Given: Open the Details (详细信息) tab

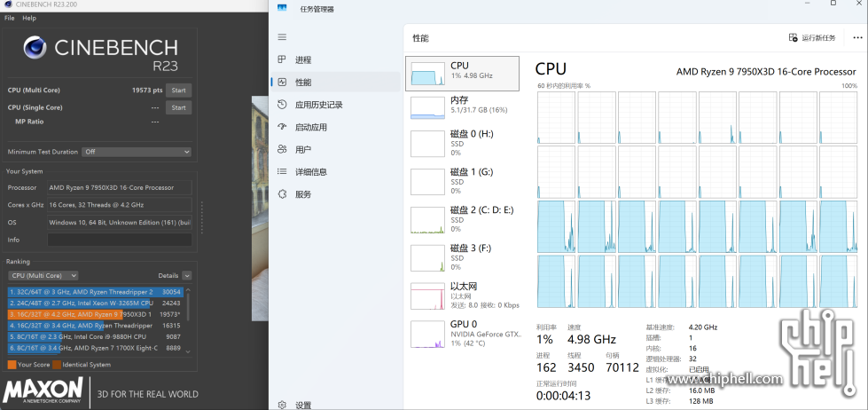Looking at the screenshot, I should point(335,172).
